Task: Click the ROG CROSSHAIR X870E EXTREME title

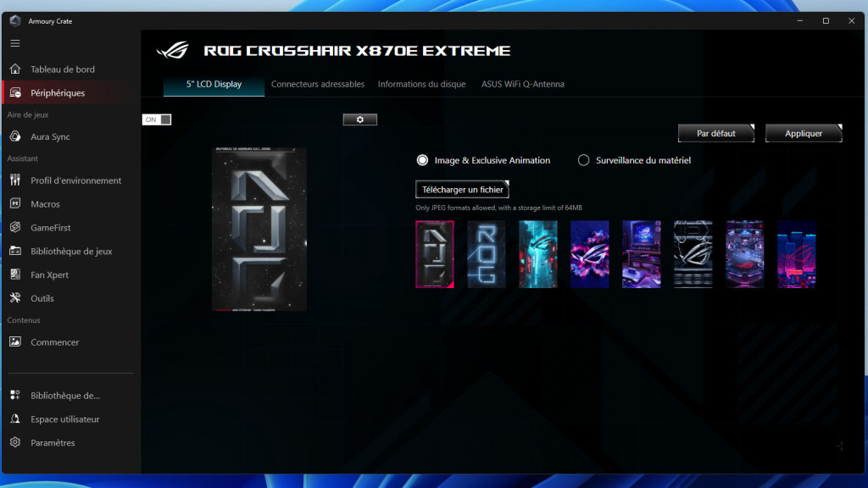Action: click(357, 51)
